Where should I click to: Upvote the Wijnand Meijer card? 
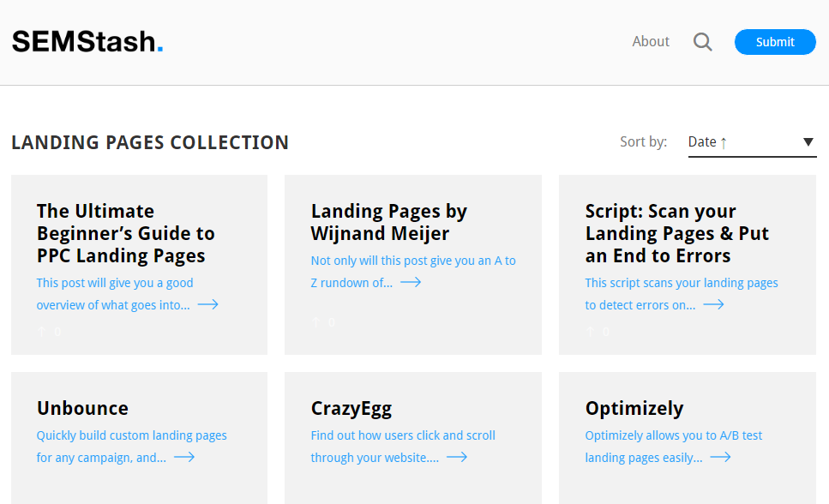pyautogui.click(x=316, y=322)
